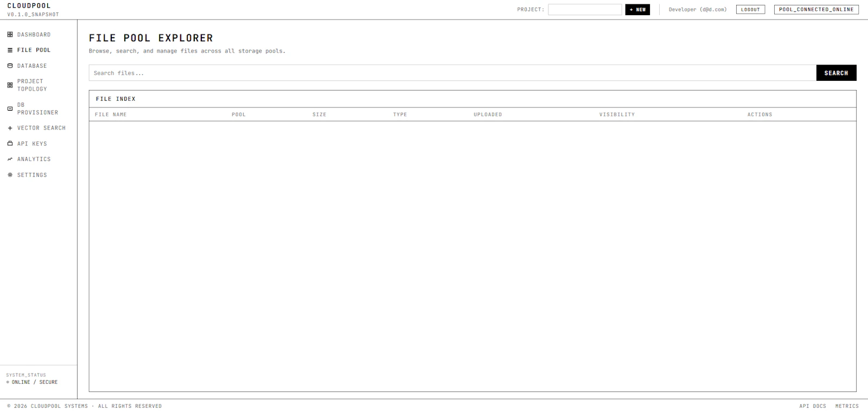Open DB Provisioner

tap(39, 108)
